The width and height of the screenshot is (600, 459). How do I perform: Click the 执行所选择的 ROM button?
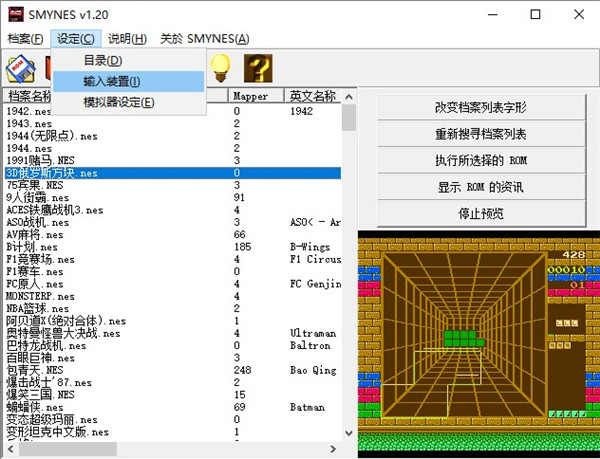481,160
